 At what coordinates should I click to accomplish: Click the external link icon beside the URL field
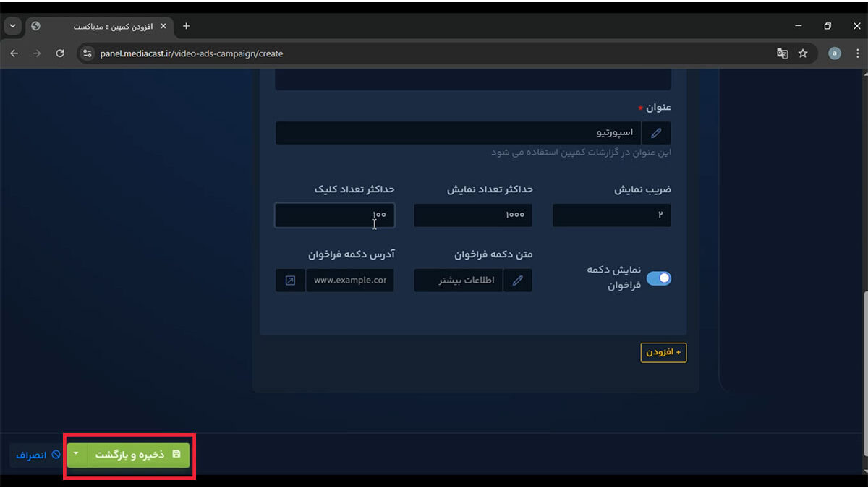pyautogui.click(x=290, y=281)
